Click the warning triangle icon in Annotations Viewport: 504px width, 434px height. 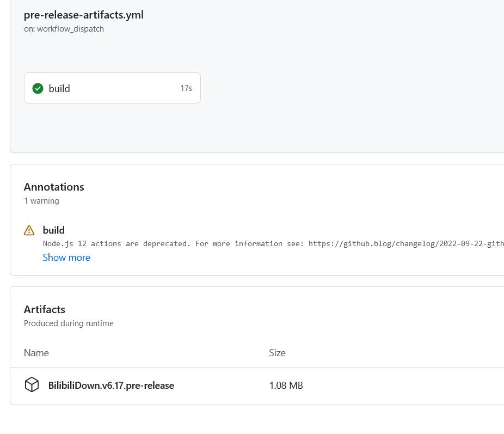click(29, 231)
